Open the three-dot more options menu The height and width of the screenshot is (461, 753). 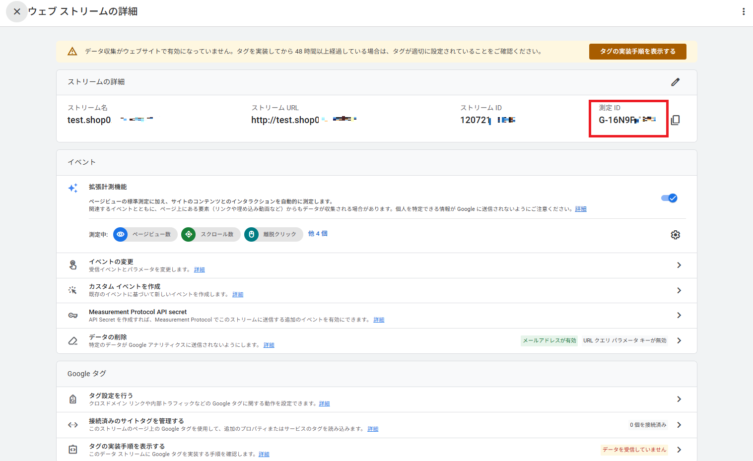click(x=743, y=12)
